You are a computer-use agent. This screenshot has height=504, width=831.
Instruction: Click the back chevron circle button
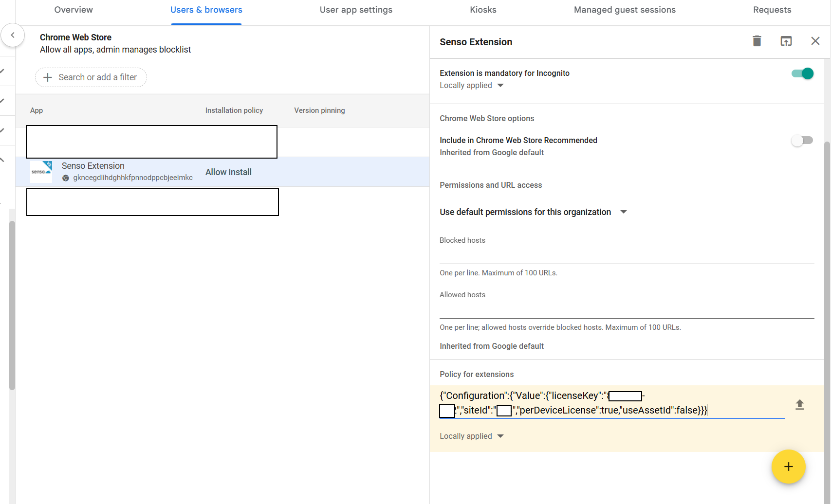click(x=13, y=35)
